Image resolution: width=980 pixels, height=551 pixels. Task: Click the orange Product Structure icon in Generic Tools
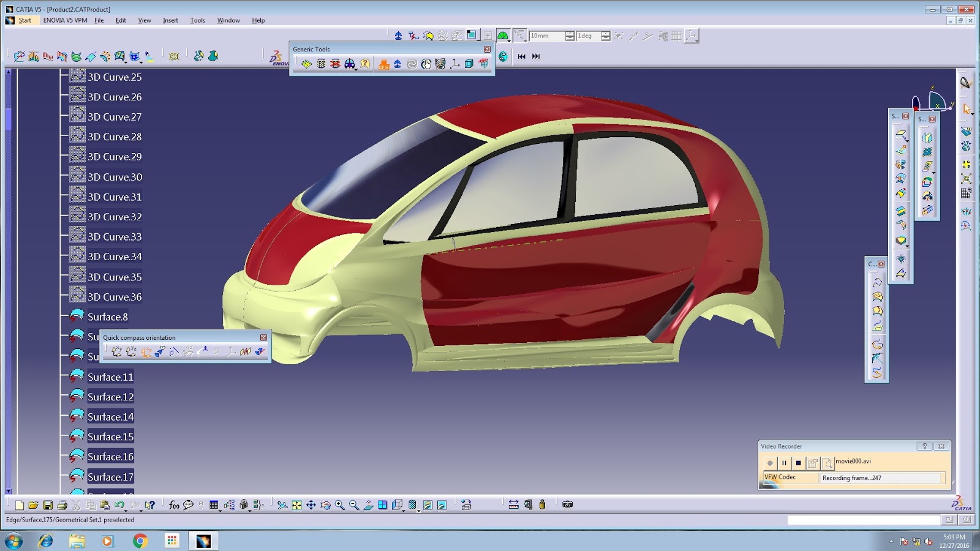pos(383,63)
